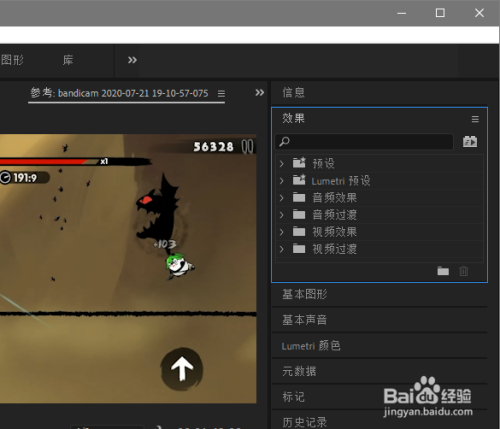Expand the Lumetri 预设 folder
Screen dimensions: 500x429
pos(282,181)
